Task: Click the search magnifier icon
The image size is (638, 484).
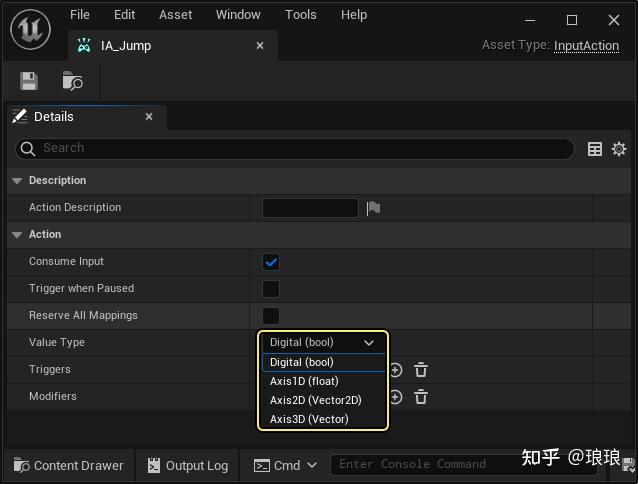Action: point(28,148)
